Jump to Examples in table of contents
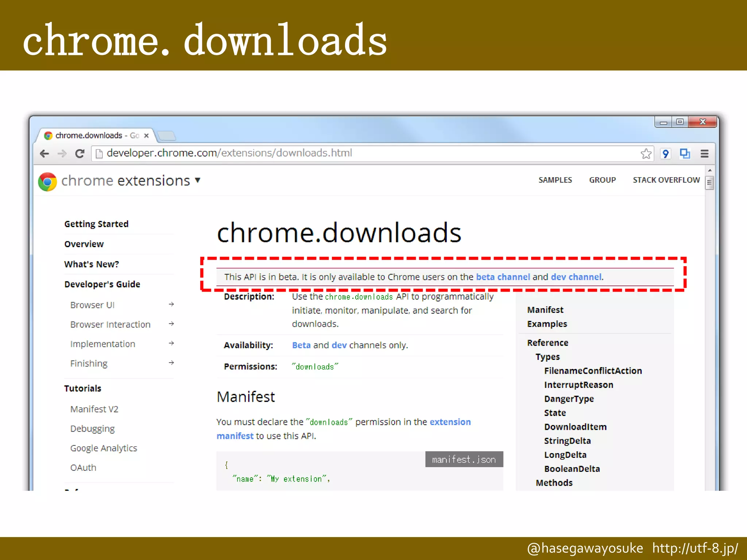The image size is (747, 560). (x=547, y=324)
